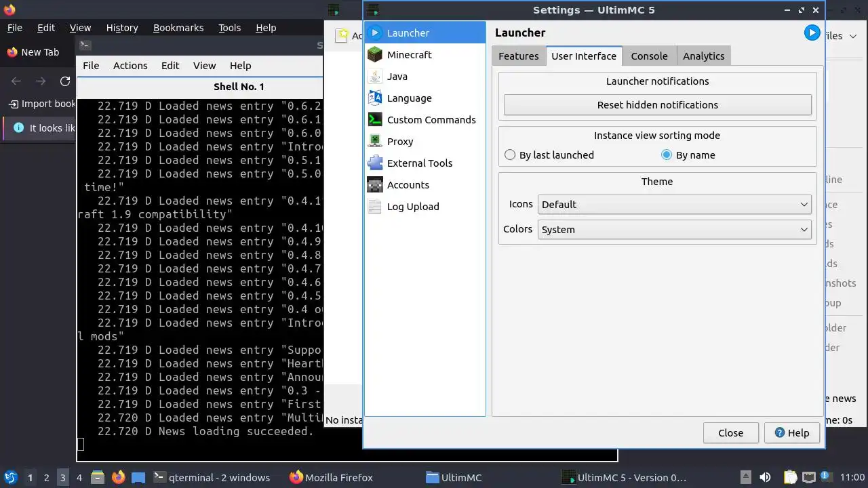Open the Java settings page
This screenshot has height=488, width=868.
pos(425,76)
